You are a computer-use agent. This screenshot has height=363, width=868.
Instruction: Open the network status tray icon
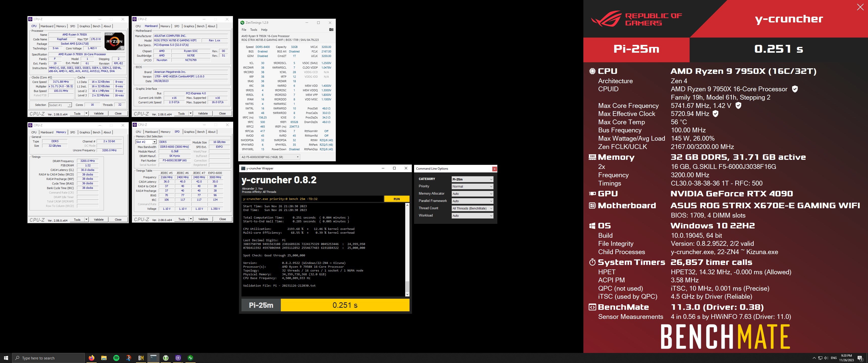[x=820, y=358]
